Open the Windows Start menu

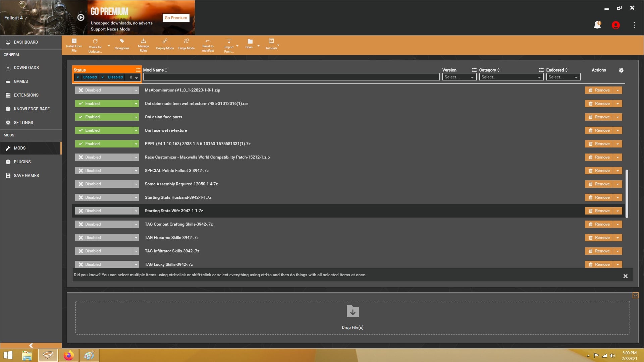[8, 355]
